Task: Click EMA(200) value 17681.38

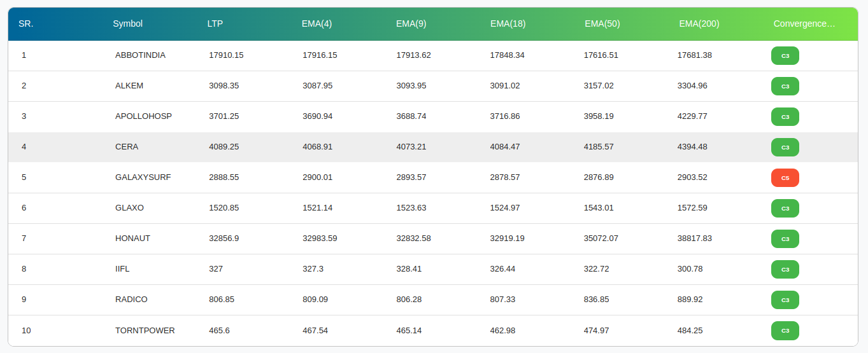Action: pyautogui.click(x=695, y=55)
